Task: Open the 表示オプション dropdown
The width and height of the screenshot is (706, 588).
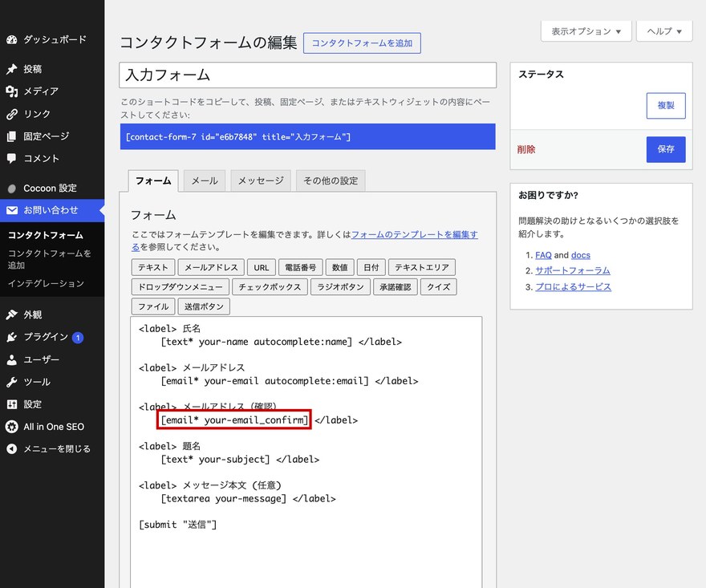Action: coord(586,31)
